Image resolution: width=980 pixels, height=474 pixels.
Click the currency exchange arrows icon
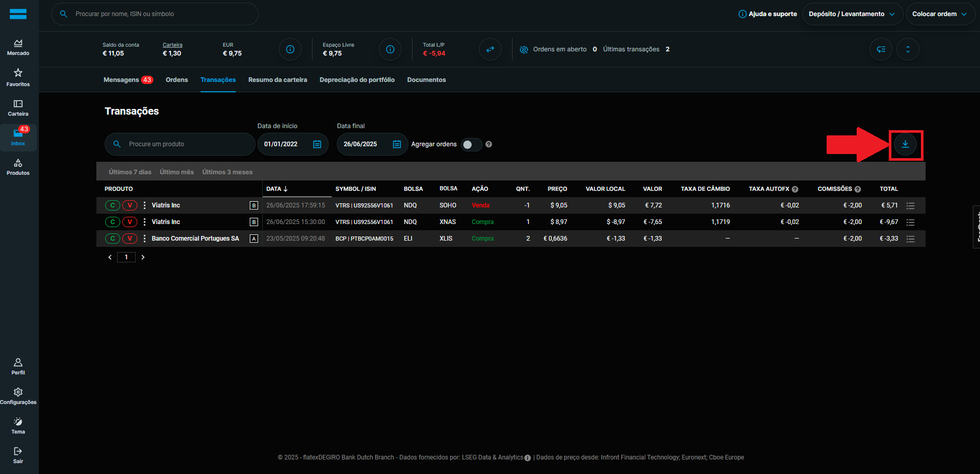point(490,49)
